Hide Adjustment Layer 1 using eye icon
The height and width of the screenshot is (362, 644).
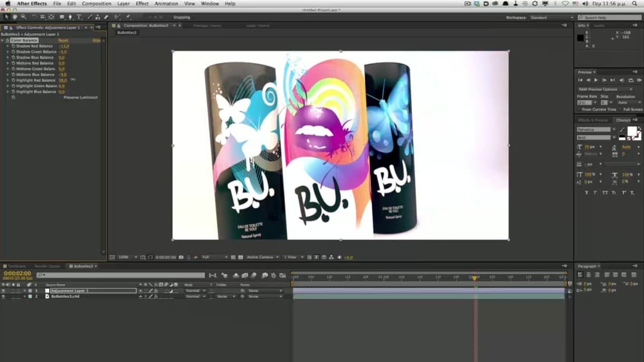4,291
